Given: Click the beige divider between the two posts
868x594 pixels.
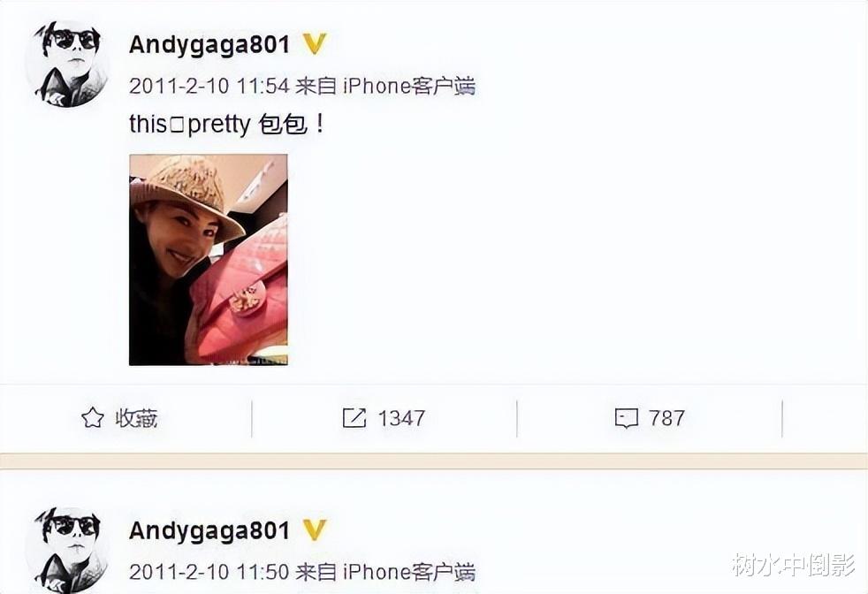Looking at the screenshot, I should coord(434,461).
